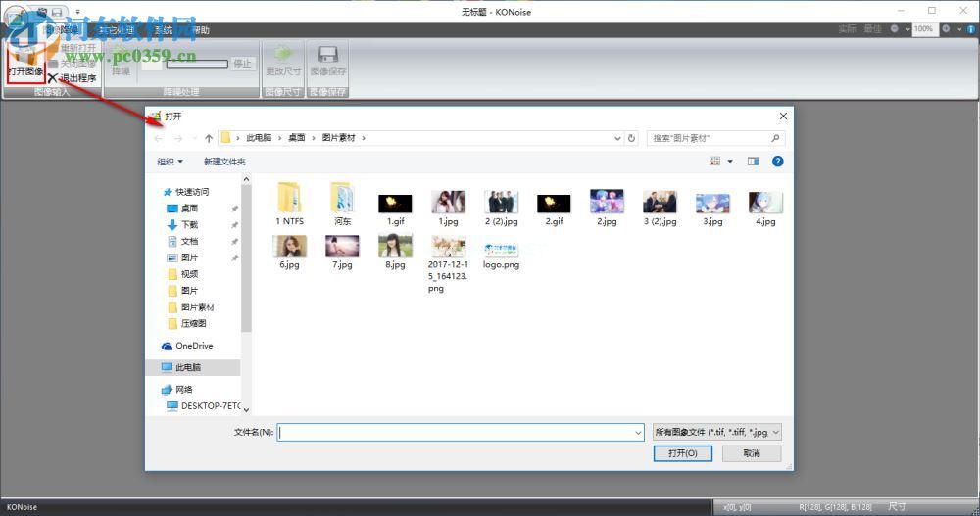The image size is (980, 516).
Task: Click the refresh icon beside address bar
Action: coord(631,138)
